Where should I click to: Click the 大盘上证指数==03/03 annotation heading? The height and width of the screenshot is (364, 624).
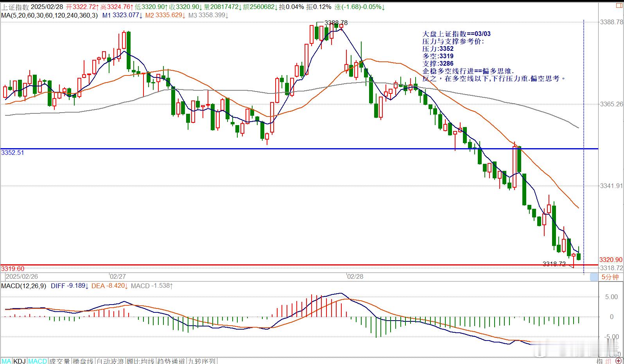pos(456,34)
